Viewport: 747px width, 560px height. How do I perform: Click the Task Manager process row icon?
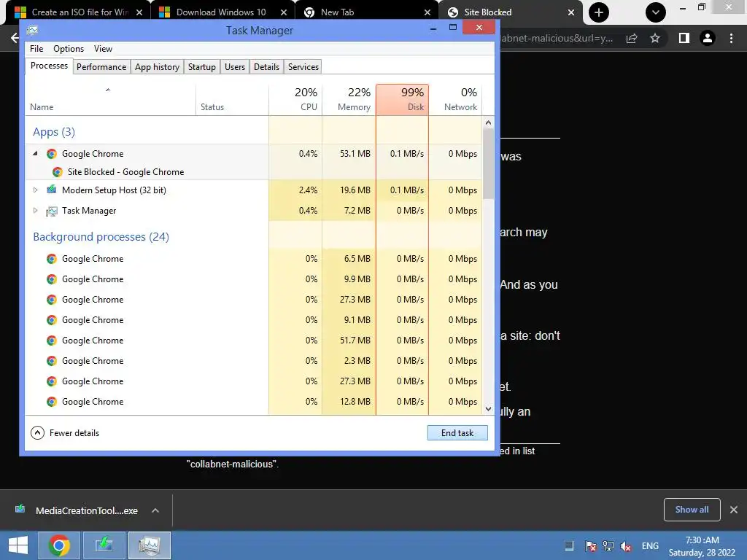(x=52, y=211)
